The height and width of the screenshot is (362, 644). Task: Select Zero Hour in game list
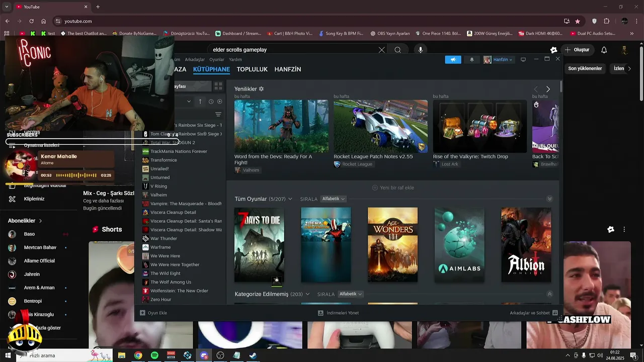160,300
